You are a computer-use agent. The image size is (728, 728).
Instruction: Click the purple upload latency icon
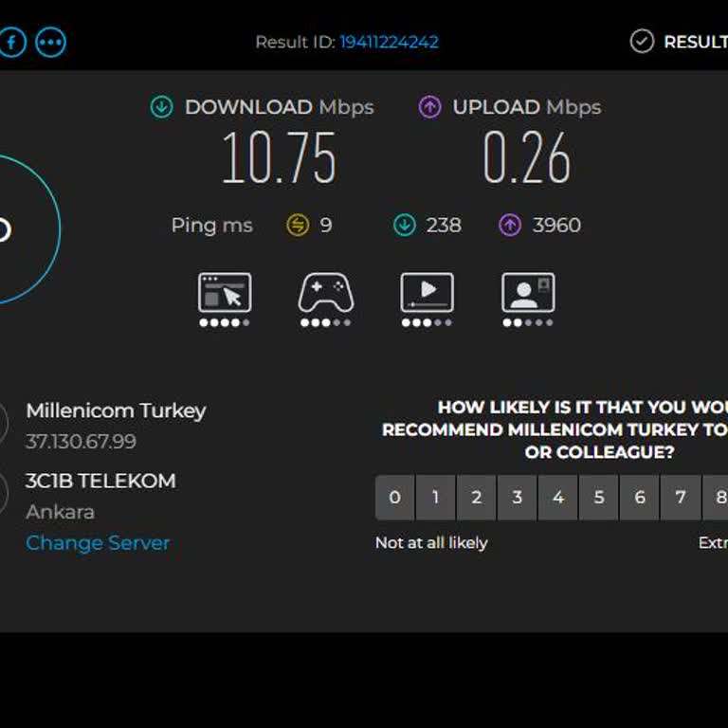(510, 226)
